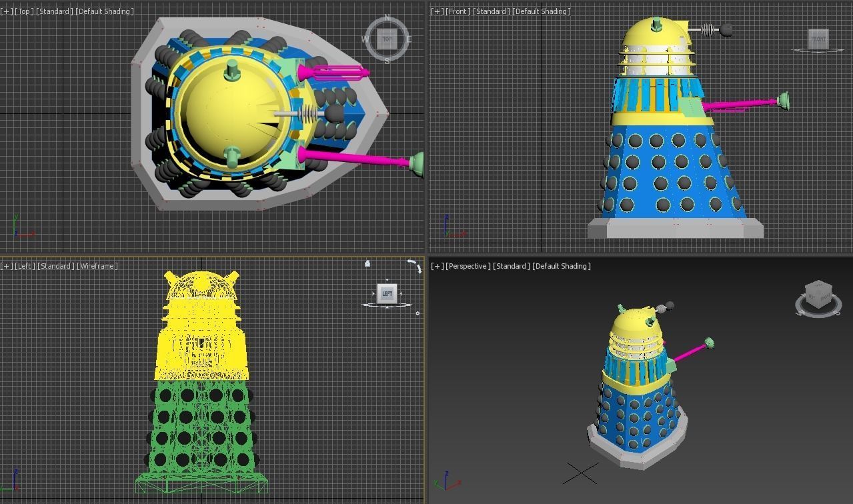Open [Standard] menu in the Perspective viewport
This screenshot has width=853, height=504.
(512, 266)
